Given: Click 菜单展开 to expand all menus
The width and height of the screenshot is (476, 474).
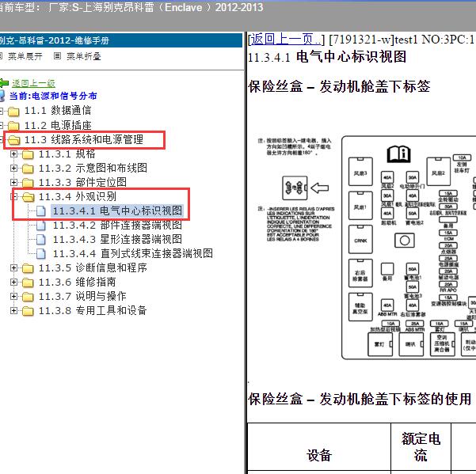Looking at the screenshot, I should [25, 56].
